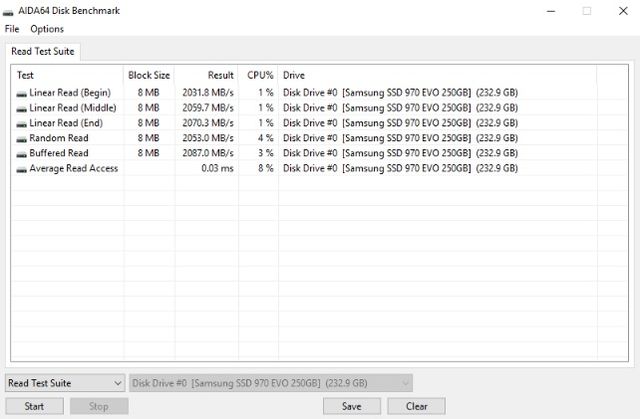This screenshot has width=640, height=419.
Task: Click the Block Size column header
Action: click(149, 75)
